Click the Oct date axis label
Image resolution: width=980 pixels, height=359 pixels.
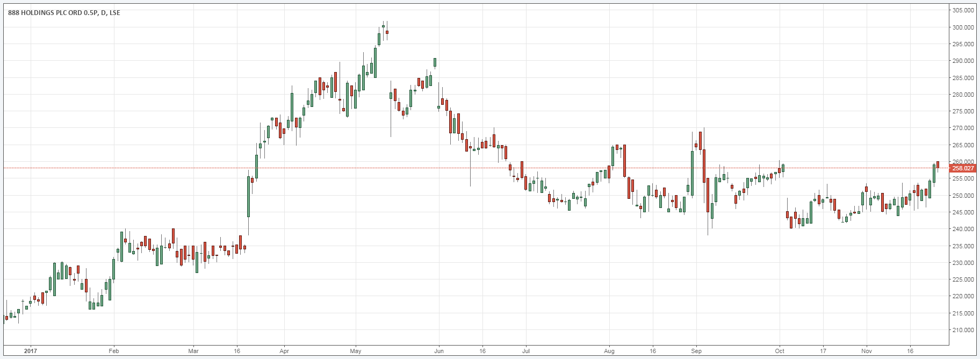(x=780, y=351)
